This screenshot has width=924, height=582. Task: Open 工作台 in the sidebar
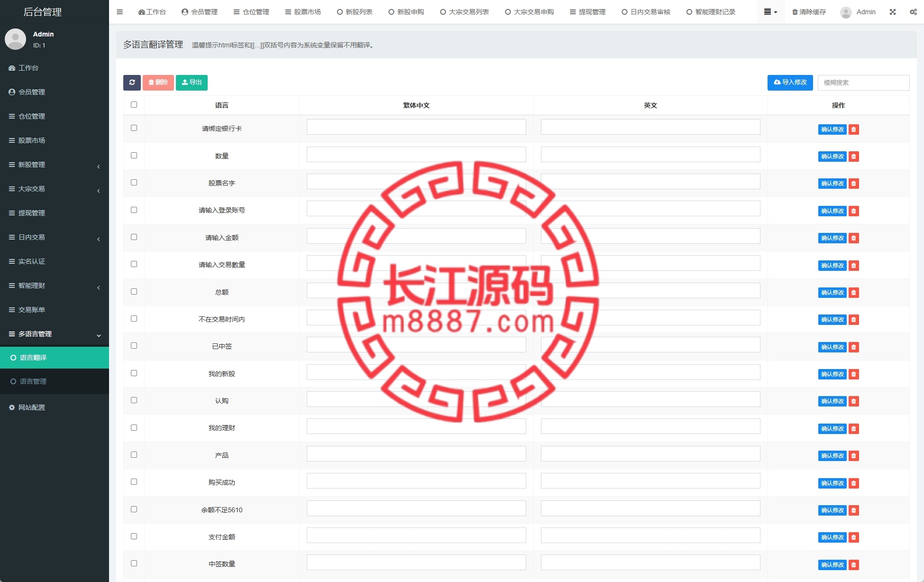[x=55, y=68]
